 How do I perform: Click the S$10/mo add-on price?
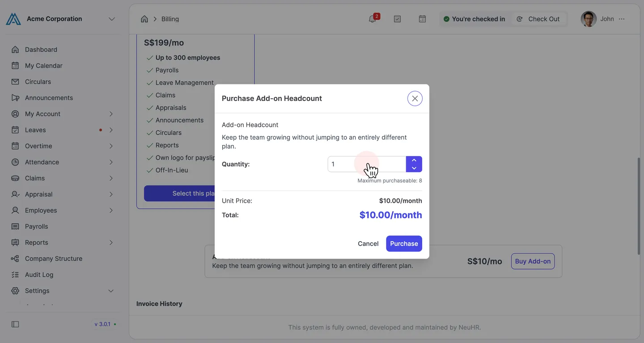pyautogui.click(x=485, y=261)
